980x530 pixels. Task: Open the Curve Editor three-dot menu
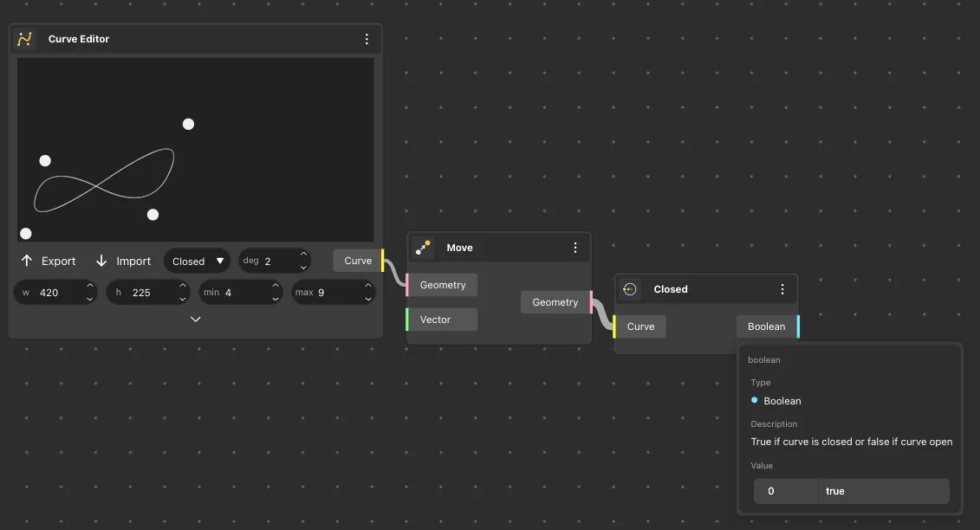click(367, 39)
